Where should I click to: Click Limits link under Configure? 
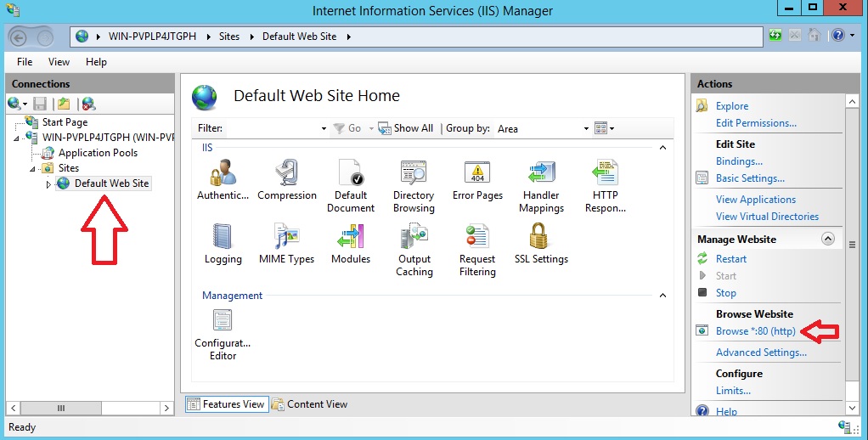click(733, 390)
